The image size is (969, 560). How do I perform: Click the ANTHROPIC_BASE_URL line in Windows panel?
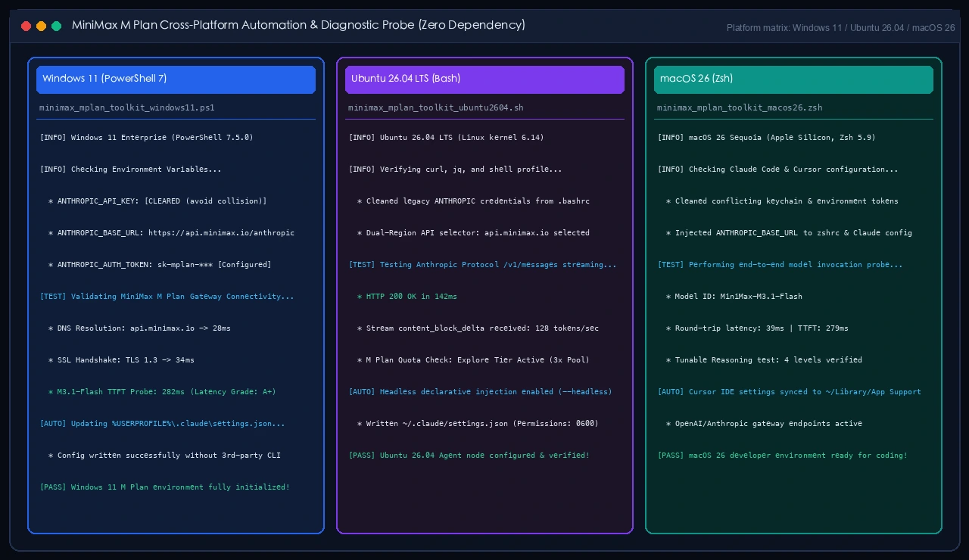pos(171,233)
